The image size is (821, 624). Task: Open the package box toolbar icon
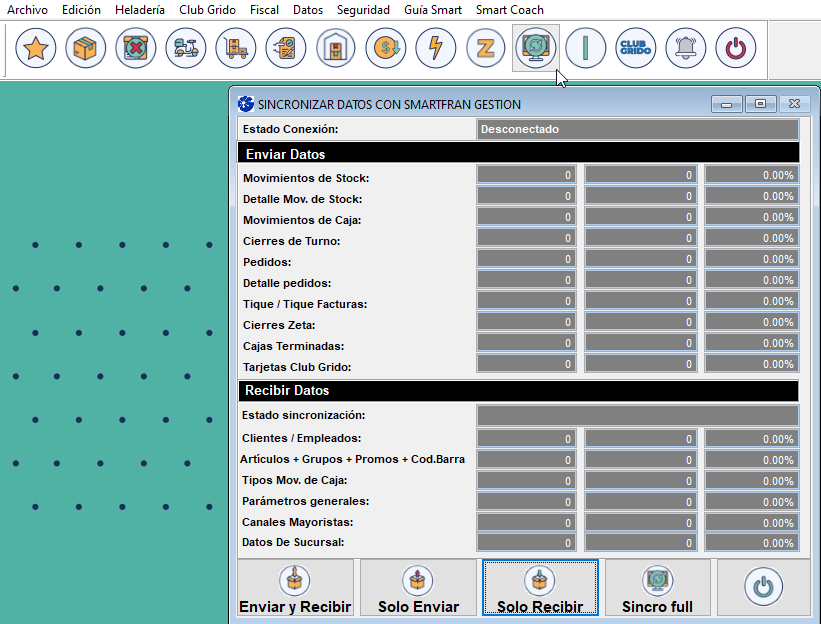point(85,48)
